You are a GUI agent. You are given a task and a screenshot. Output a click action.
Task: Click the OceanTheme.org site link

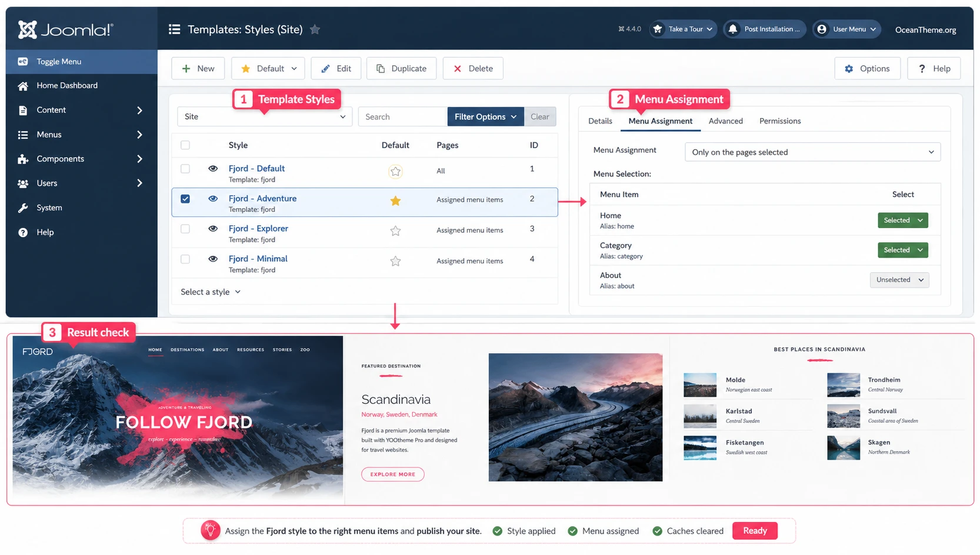(925, 29)
